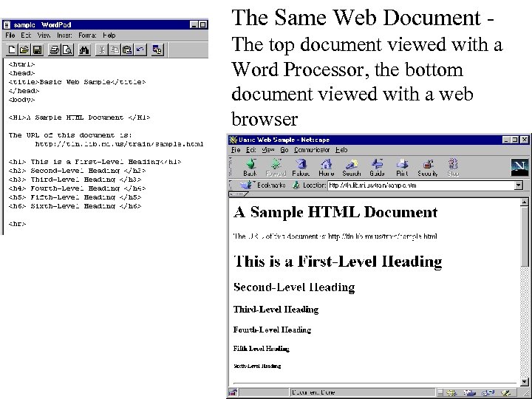Click the Paste clipboard icon in WordPad
Viewport: 532px width, 399px height.
click(x=127, y=50)
